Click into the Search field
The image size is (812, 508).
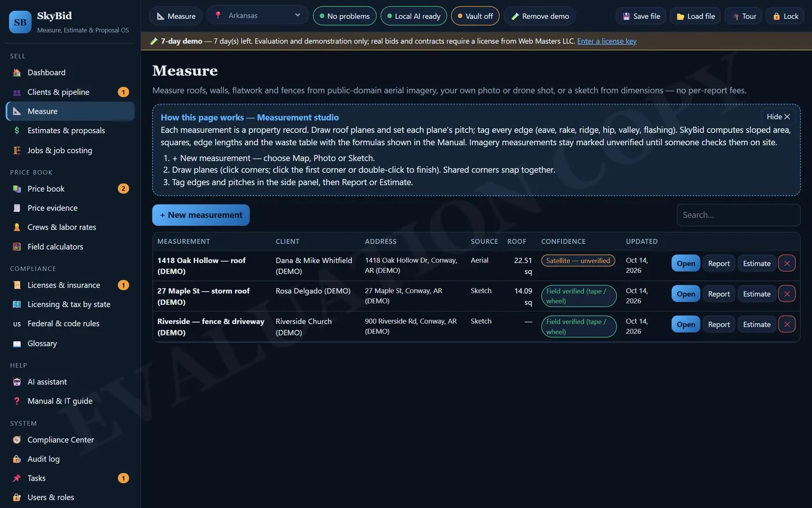click(738, 215)
